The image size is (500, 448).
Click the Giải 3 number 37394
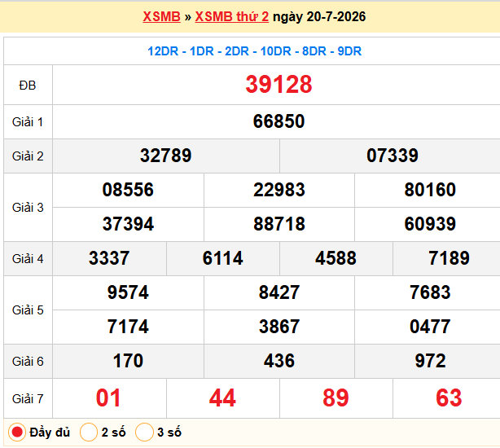[128, 224]
